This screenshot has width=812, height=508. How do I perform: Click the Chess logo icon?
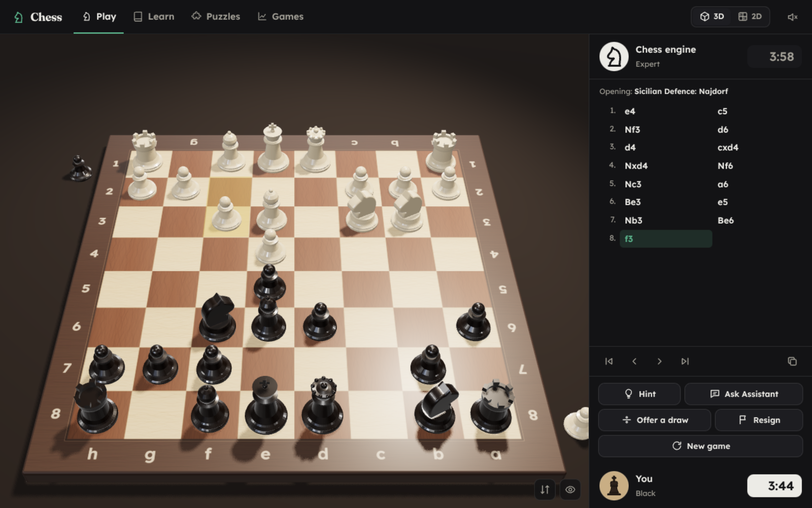[18, 17]
